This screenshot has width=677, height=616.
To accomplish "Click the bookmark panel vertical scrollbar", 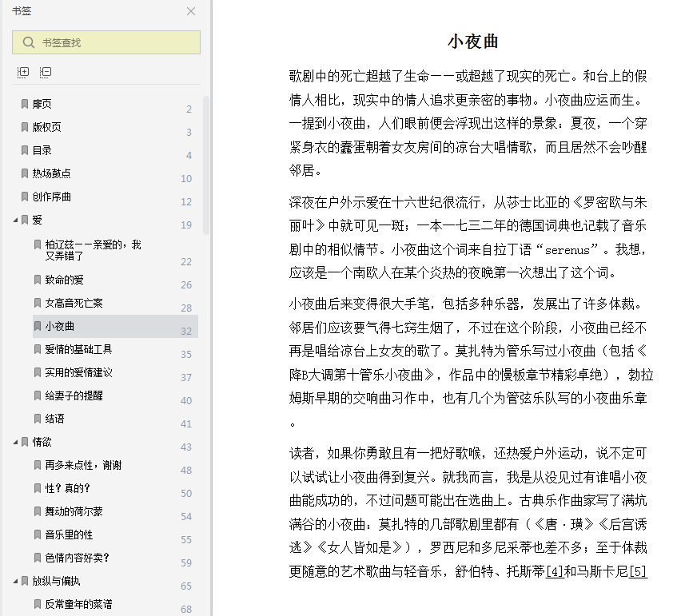I will click(x=206, y=165).
